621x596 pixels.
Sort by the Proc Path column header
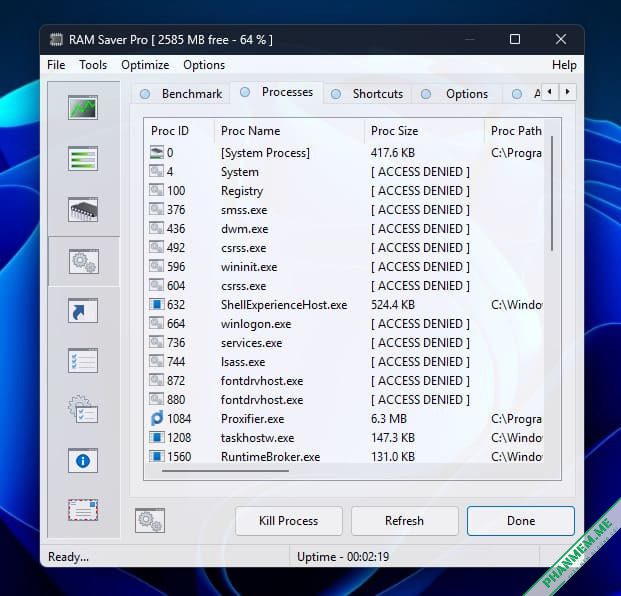514,131
